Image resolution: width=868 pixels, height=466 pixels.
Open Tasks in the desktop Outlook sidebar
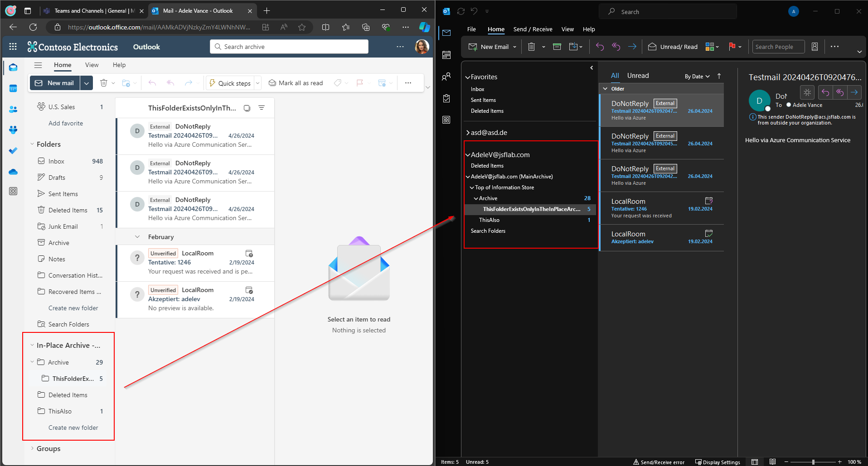(446, 98)
